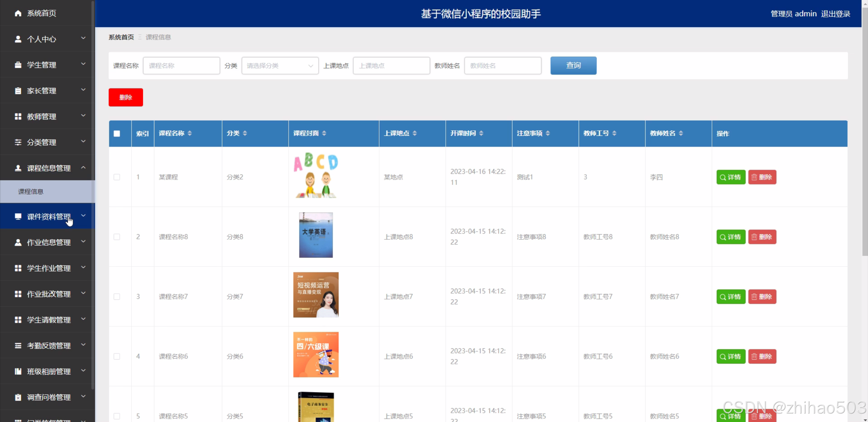This screenshot has width=868, height=422.
Task: Open 课程信息 submenu item
Action: pos(31,191)
